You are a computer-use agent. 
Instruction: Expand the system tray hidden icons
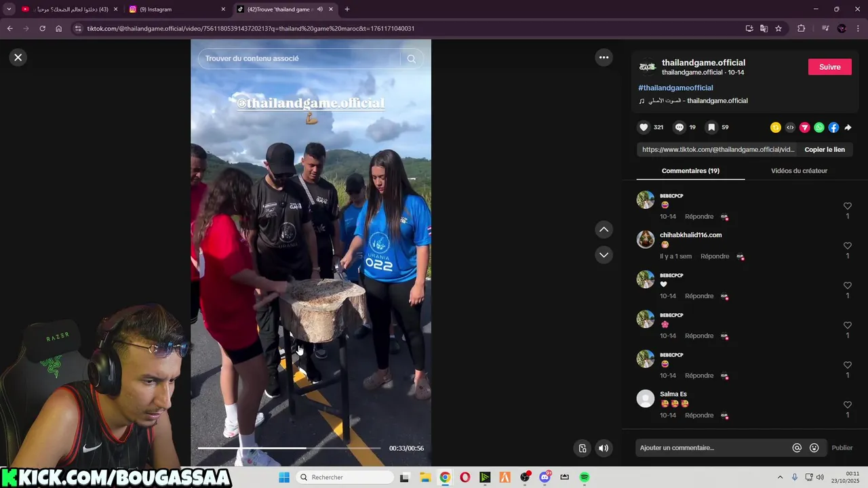pos(780,477)
